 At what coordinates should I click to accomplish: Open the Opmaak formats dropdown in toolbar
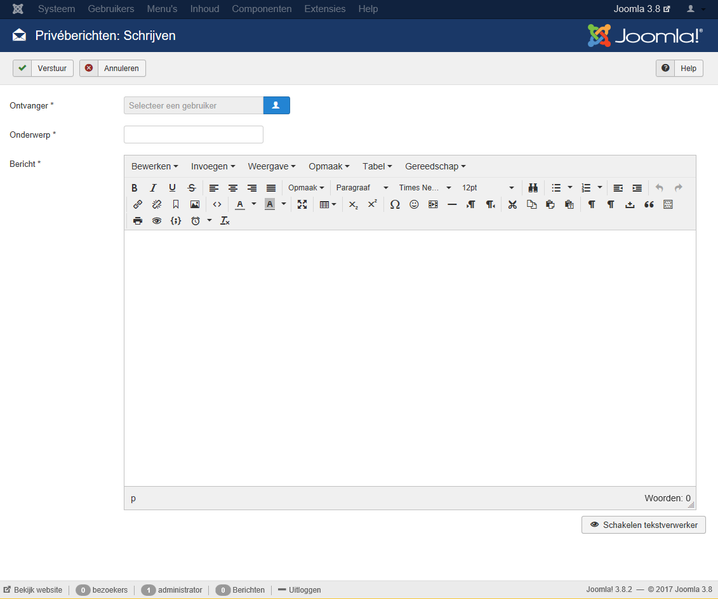(x=306, y=188)
